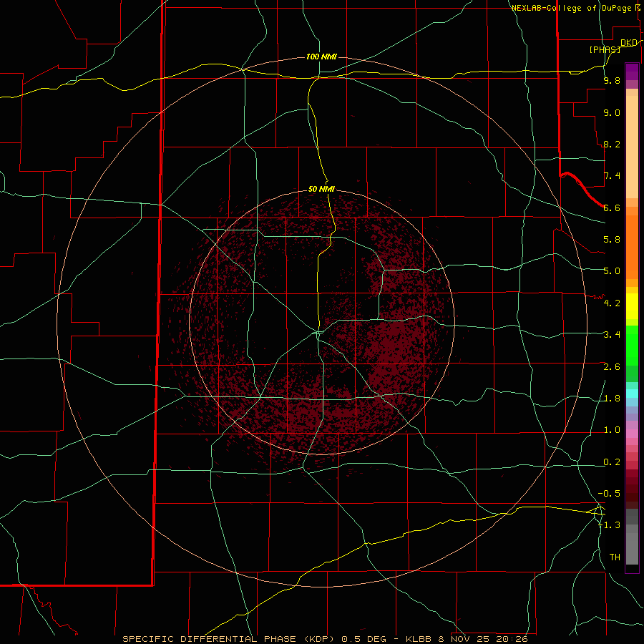644x644 pixels.
Task: Click the 3.4 value on the color scale
Action: pos(612,335)
